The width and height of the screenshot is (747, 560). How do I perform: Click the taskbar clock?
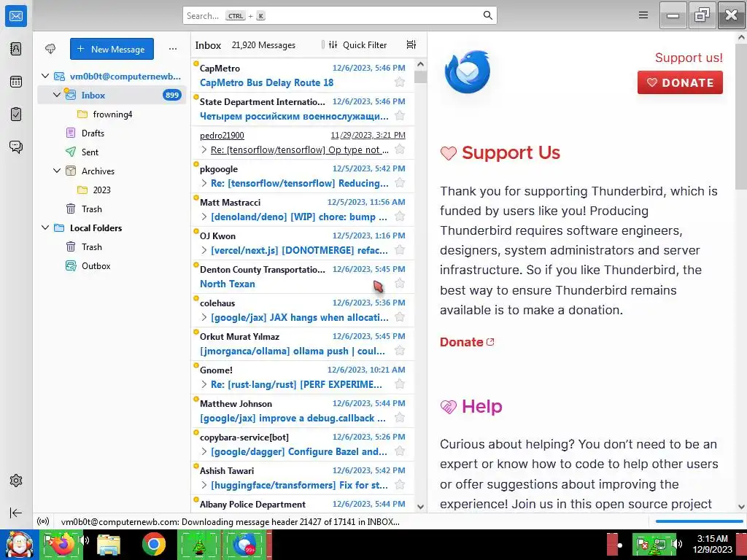(x=712, y=544)
